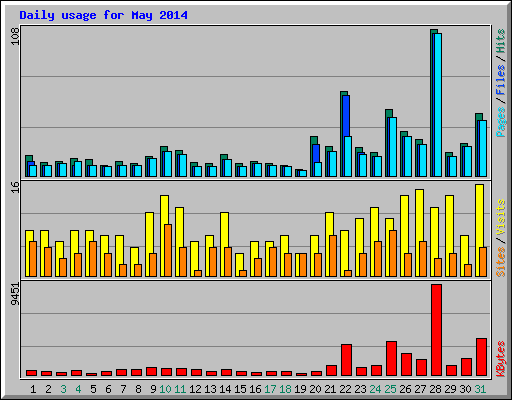Image resolution: width=512 pixels, height=400 pixels.
Task: Click day 3 on the x-axis
Action: (63, 389)
